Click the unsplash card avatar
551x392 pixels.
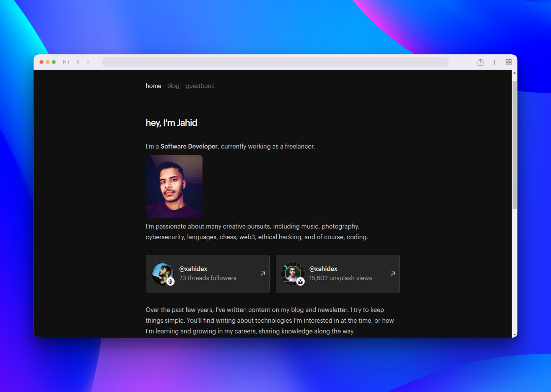click(292, 273)
